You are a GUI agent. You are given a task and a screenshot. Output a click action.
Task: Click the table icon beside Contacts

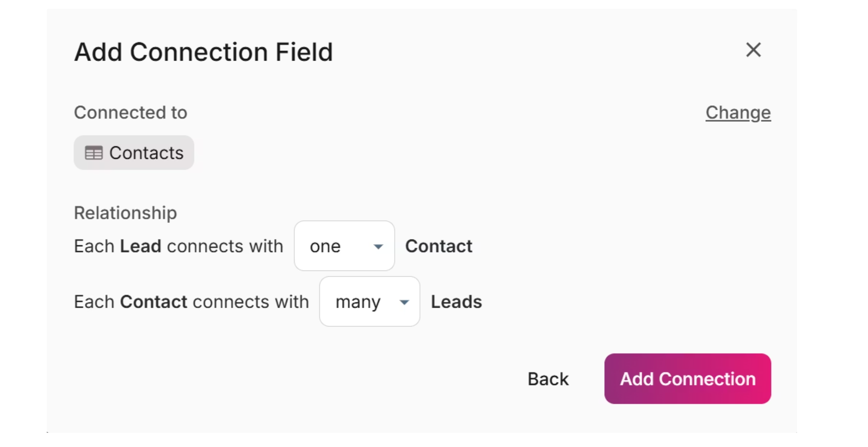(94, 153)
